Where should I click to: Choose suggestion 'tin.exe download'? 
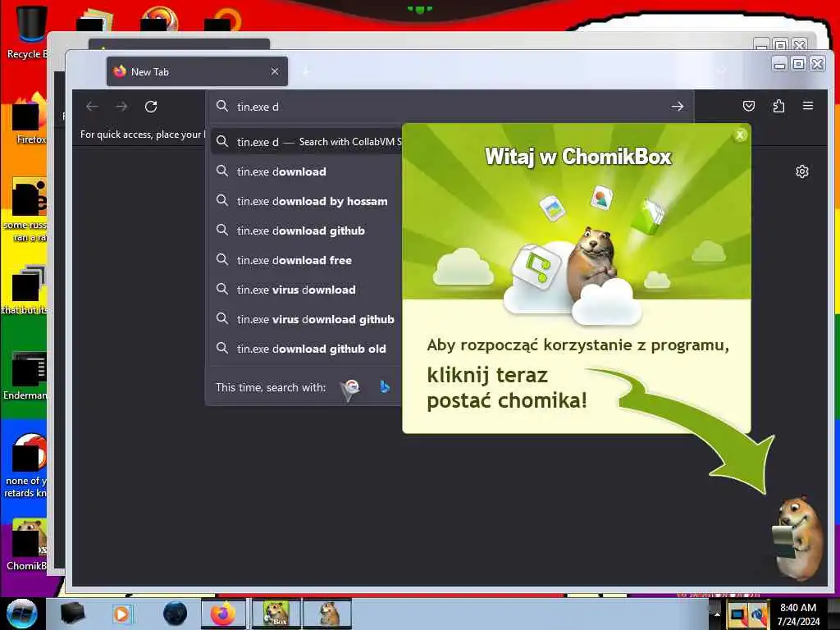point(305,171)
